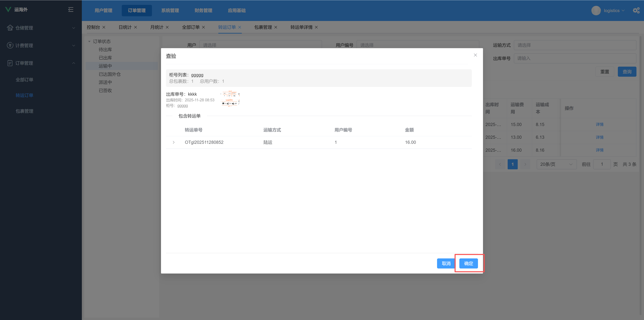Viewport: 644px width, 320px height.
Task: Click the 运海外 green V logo
Action: (x=8, y=10)
